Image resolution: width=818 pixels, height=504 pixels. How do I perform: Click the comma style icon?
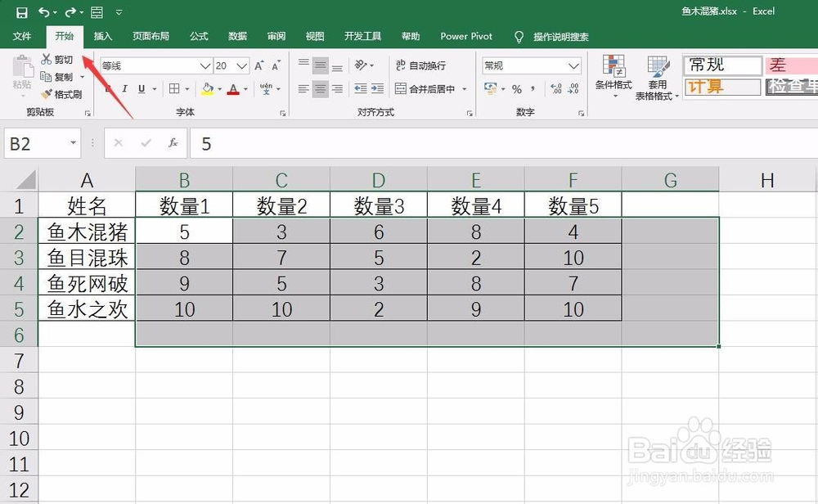tap(533, 88)
